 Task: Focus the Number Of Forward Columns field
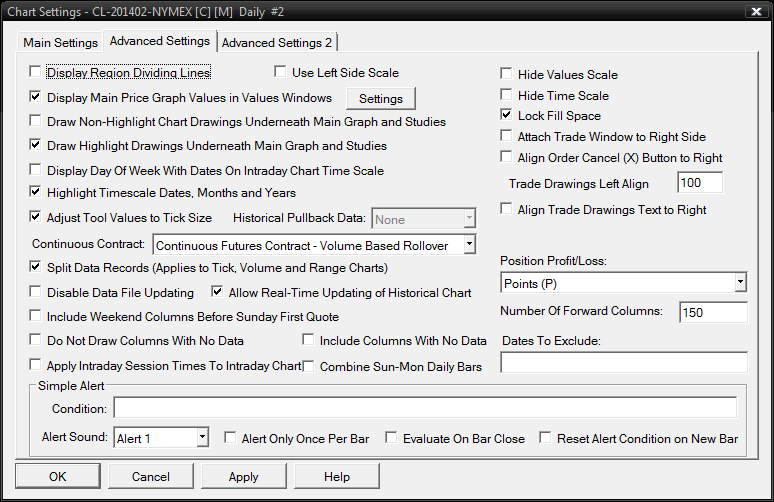coord(713,313)
